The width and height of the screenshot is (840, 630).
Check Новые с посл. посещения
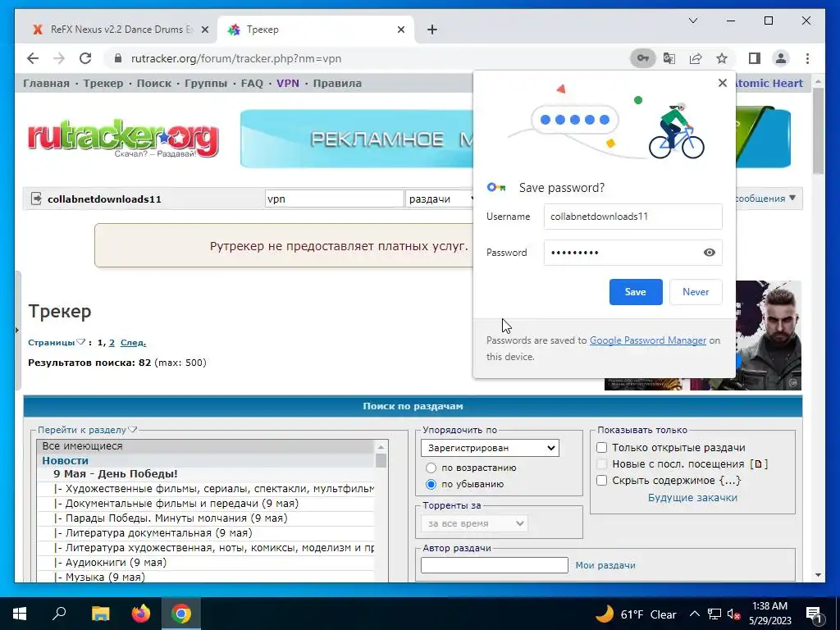pyautogui.click(x=601, y=464)
